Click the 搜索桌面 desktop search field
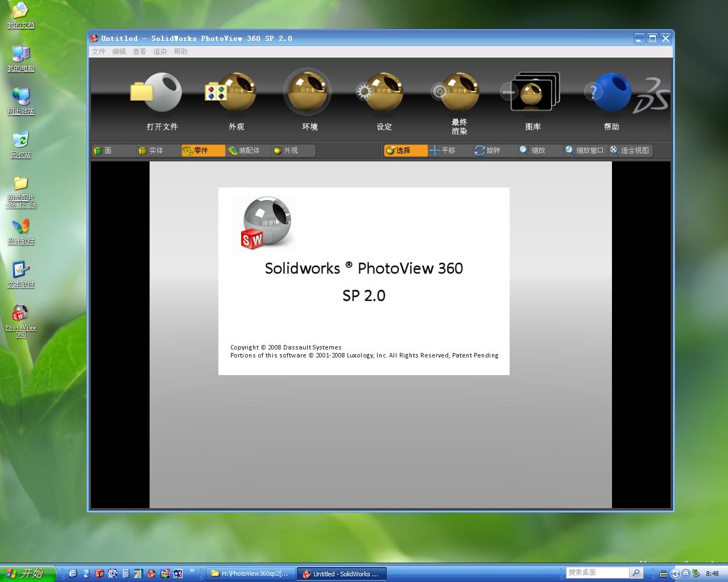Viewport: 728px width, 582px height. click(x=598, y=573)
